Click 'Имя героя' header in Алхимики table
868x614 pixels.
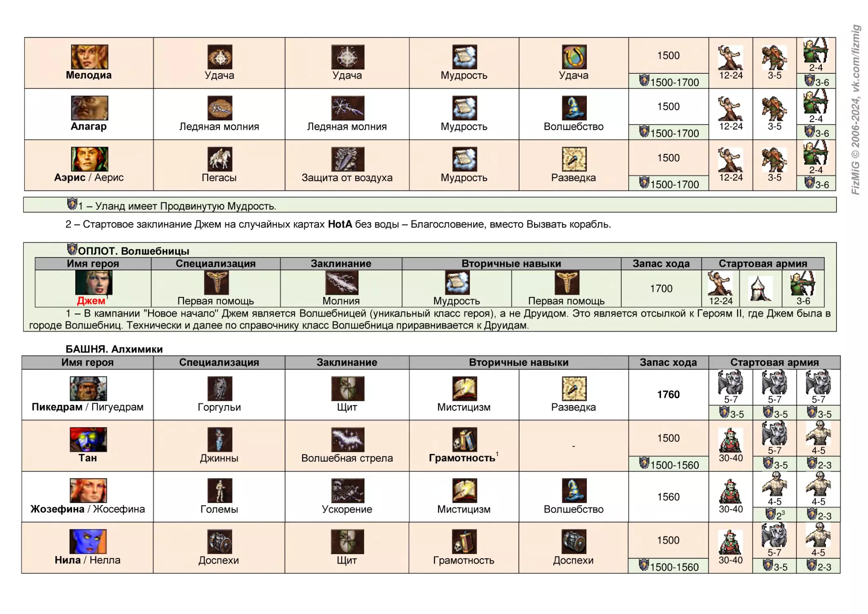[88, 362]
